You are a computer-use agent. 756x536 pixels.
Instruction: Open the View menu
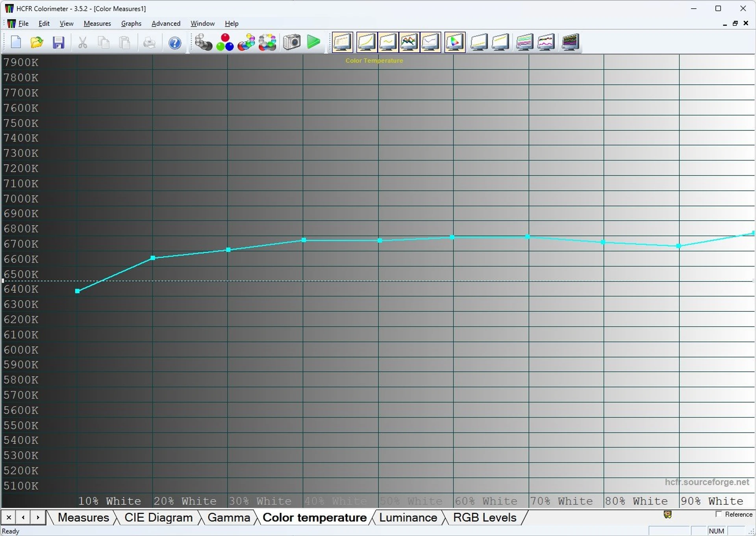coord(67,24)
